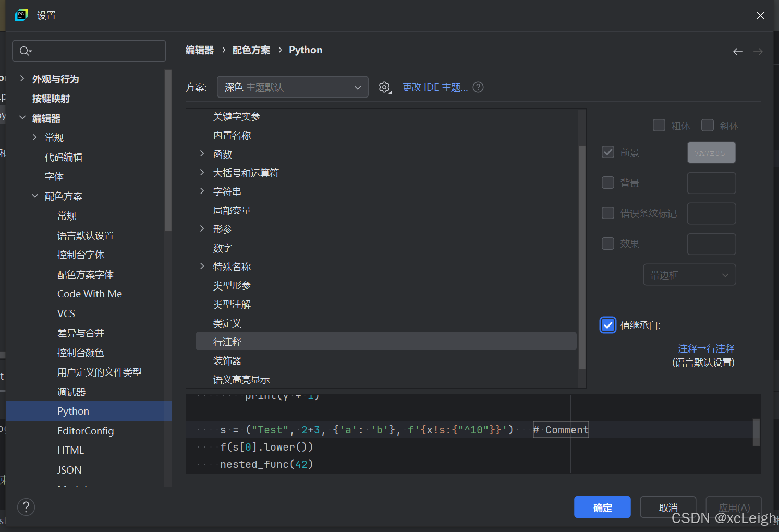Click the 前景 color swatch 7A7E85
Viewport: 779px width, 532px height.
tap(711, 152)
